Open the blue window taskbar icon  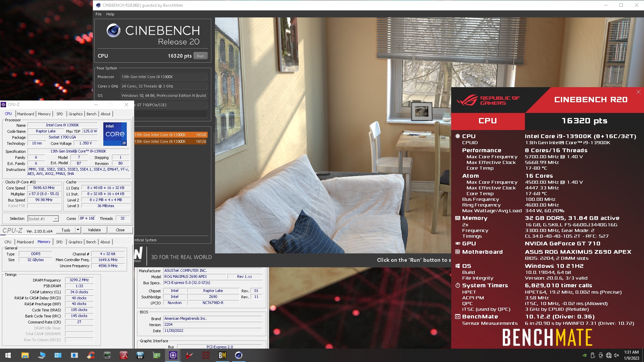[x=74, y=355]
